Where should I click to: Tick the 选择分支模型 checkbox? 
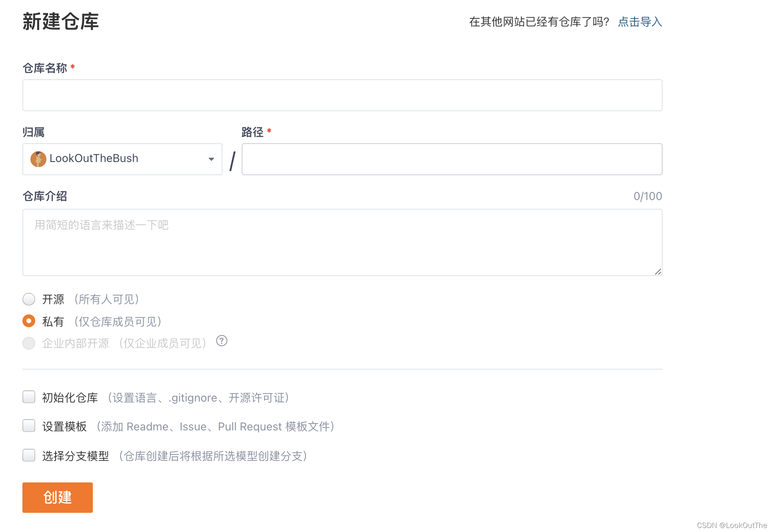pos(29,456)
